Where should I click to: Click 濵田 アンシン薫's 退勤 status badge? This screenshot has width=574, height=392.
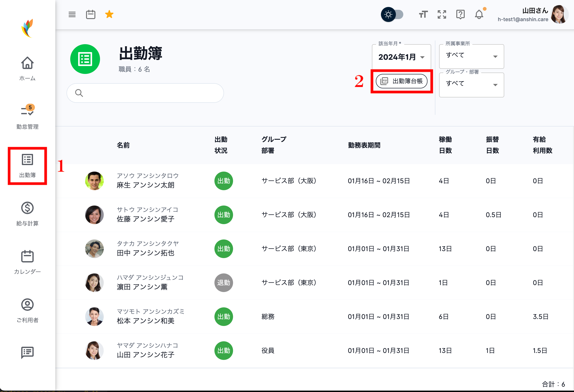click(x=223, y=283)
